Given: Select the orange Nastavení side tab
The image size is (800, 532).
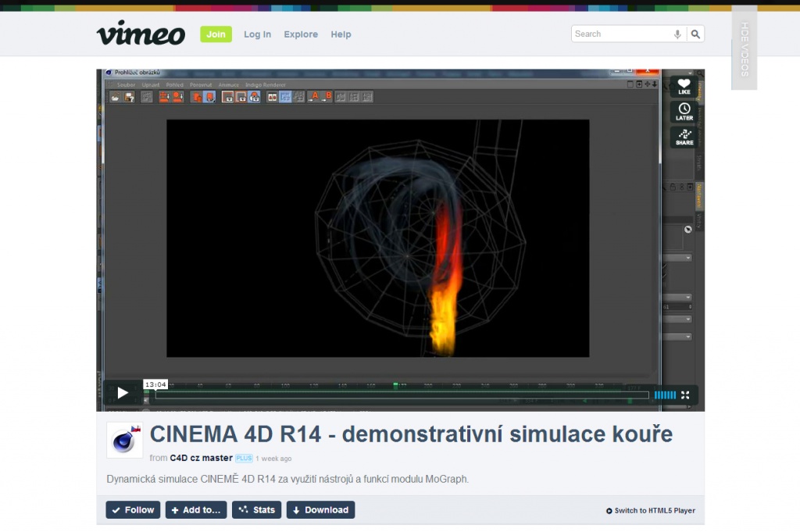Looking at the screenshot, I should tap(699, 196).
